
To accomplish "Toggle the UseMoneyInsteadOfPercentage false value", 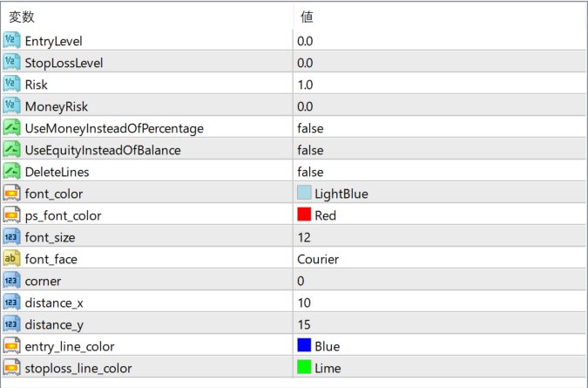I will click(x=310, y=128).
